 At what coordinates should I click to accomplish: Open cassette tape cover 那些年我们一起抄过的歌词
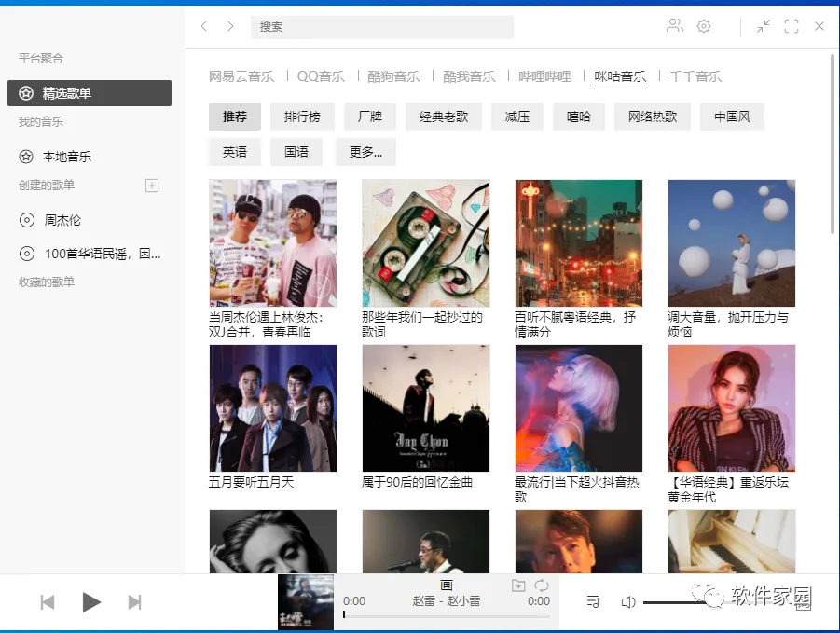pos(426,243)
